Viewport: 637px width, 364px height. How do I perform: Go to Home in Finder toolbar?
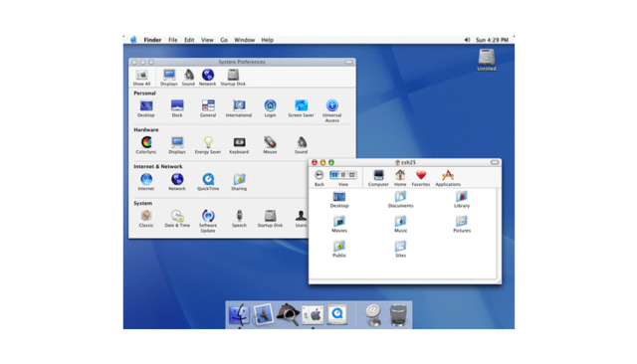[x=400, y=178]
